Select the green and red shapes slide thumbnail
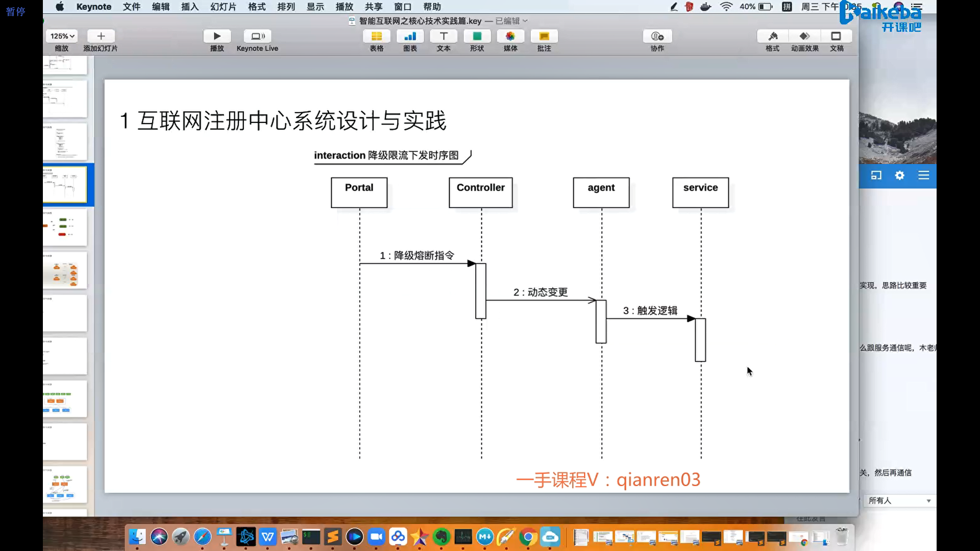 [65, 228]
